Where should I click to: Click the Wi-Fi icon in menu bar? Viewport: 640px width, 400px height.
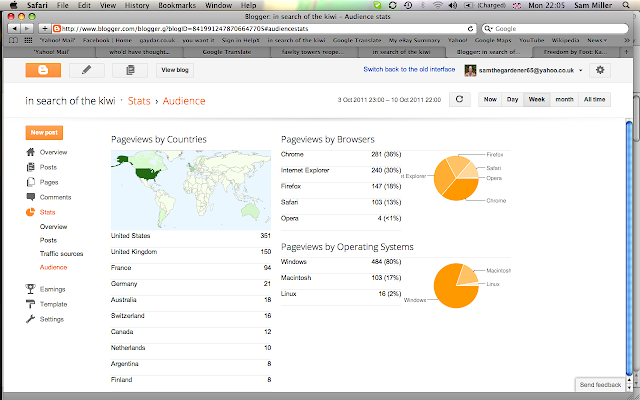pyautogui.click(x=438, y=5)
